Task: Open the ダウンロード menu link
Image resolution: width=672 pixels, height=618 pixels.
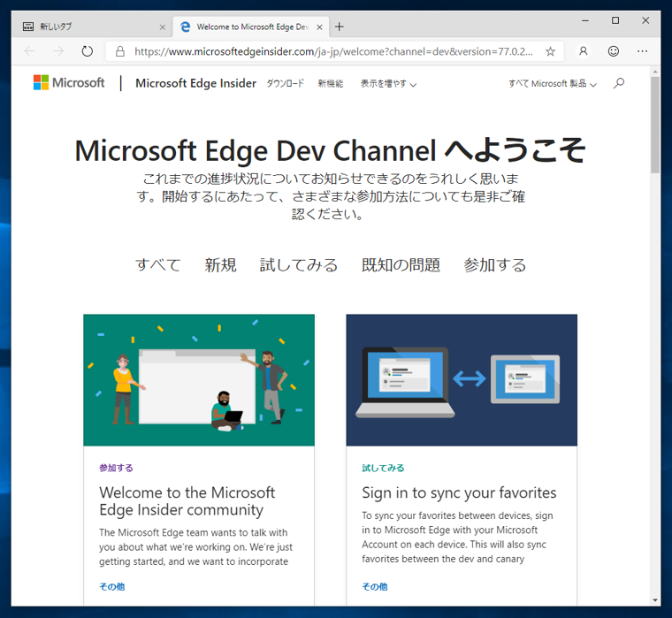Action: pyautogui.click(x=286, y=84)
